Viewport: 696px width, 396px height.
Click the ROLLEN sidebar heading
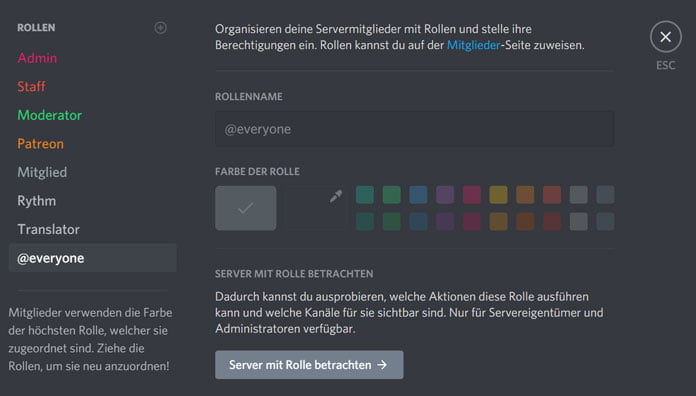coord(36,28)
